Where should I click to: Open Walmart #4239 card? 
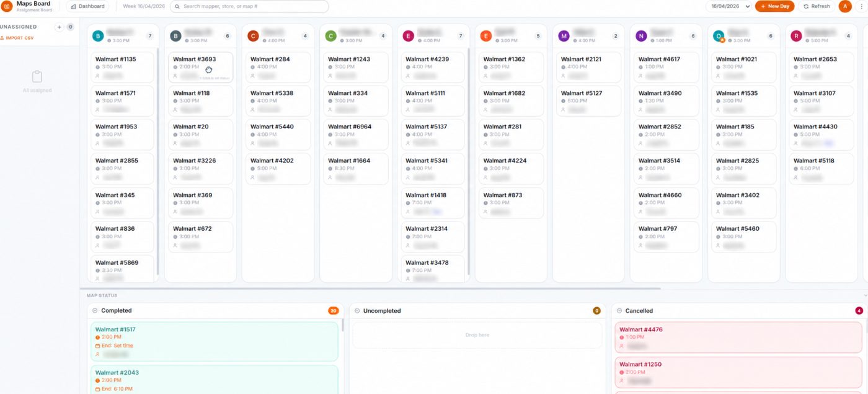point(433,67)
